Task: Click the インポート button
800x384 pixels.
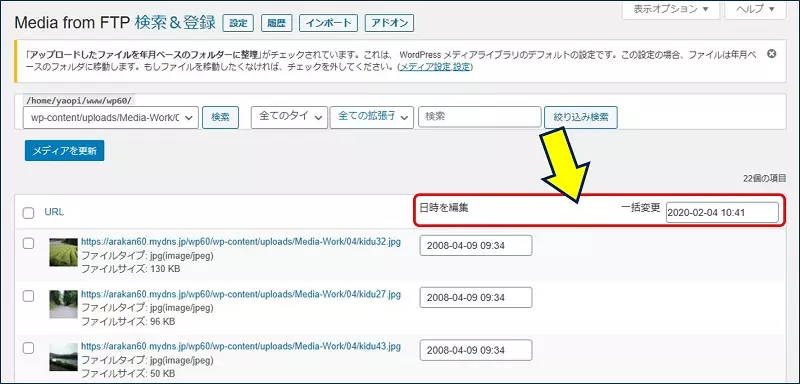Action: point(328,23)
